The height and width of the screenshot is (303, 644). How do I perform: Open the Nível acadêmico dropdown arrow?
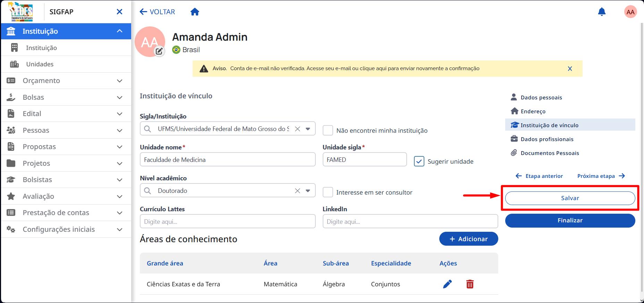click(308, 191)
